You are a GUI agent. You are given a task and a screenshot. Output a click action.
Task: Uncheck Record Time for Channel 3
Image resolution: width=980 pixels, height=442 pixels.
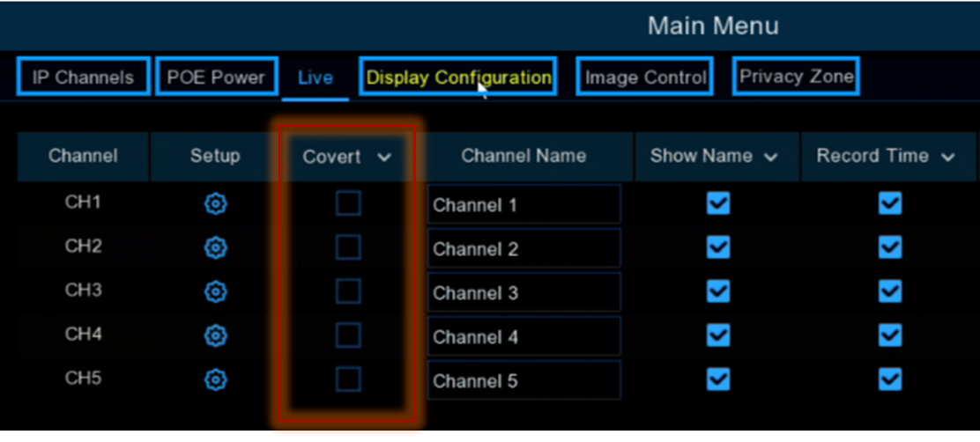click(890, 291)
